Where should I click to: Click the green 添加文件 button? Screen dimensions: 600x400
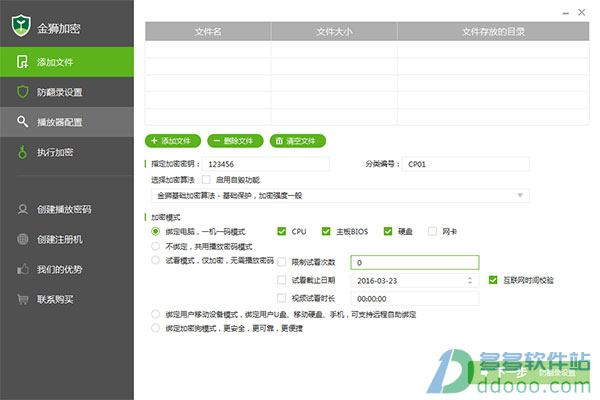pos(173,141)
